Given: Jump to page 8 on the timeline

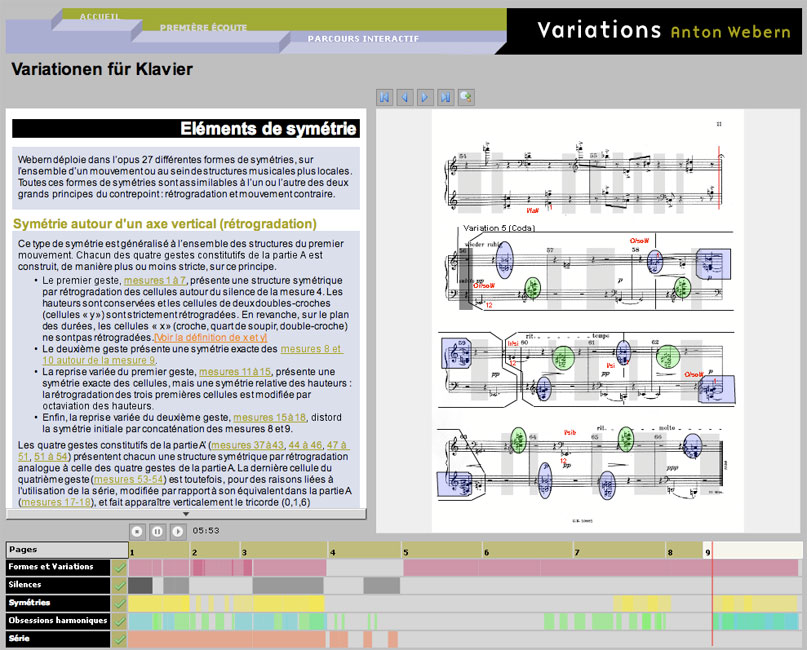Looking at the screenshot, I should (x=685, y=551).
